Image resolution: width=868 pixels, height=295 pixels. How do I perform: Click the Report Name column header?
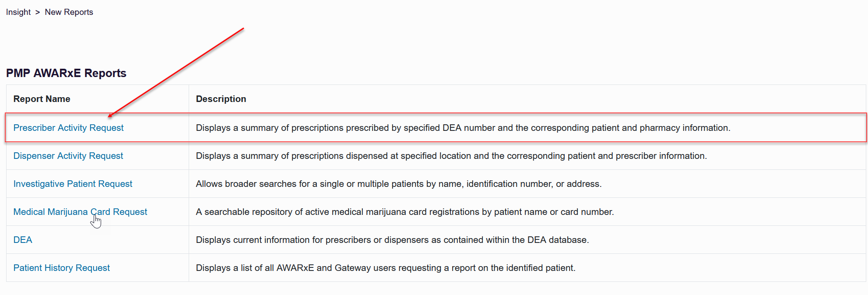[42, 99]
